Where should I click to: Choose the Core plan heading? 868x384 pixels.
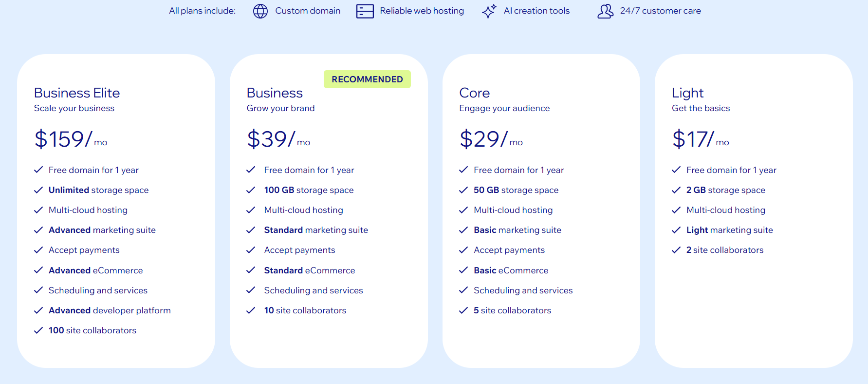point(475,93)
